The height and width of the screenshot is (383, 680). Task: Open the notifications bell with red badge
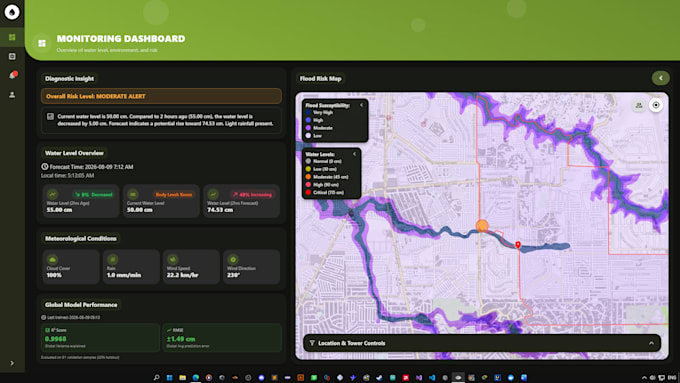[x=13, y=75]
